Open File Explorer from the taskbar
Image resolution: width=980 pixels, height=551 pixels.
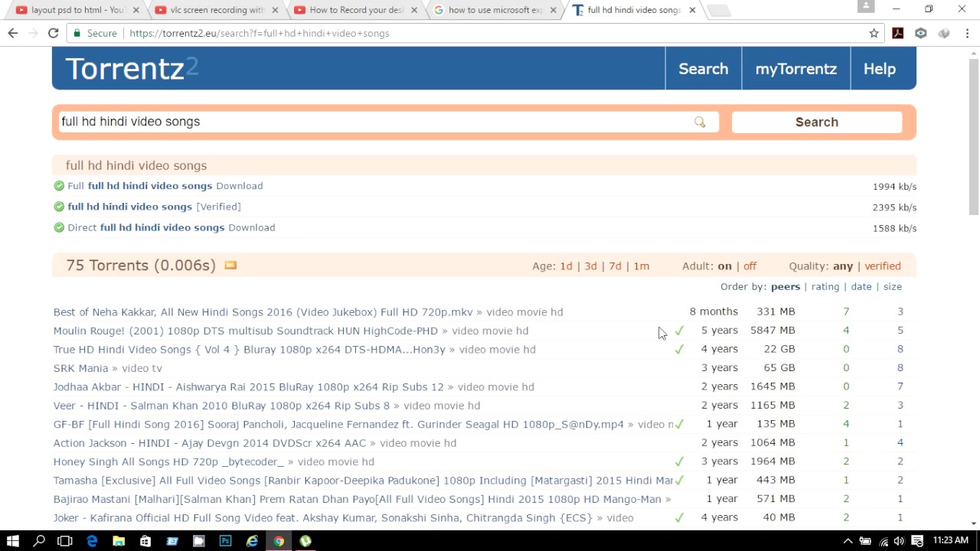point(119,540)
